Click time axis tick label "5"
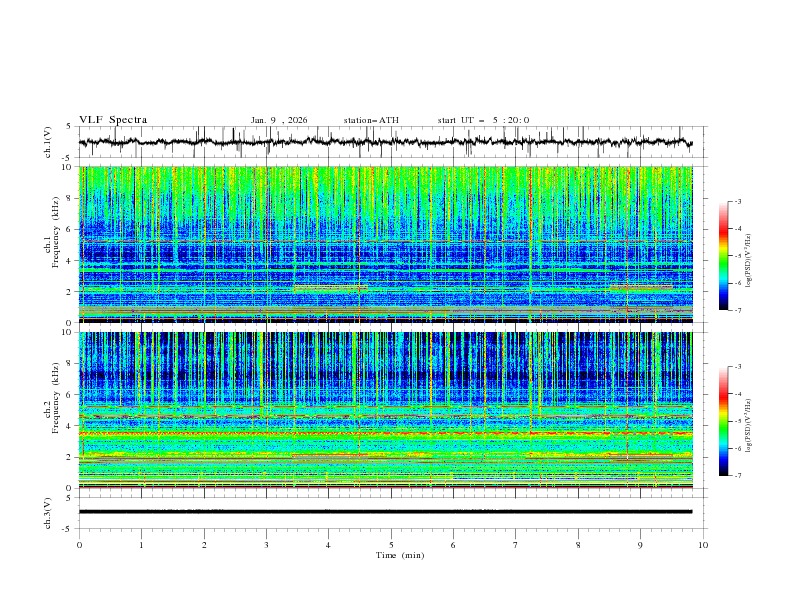The width and height of the screenshot is (792, 612). tap(391, 545)
